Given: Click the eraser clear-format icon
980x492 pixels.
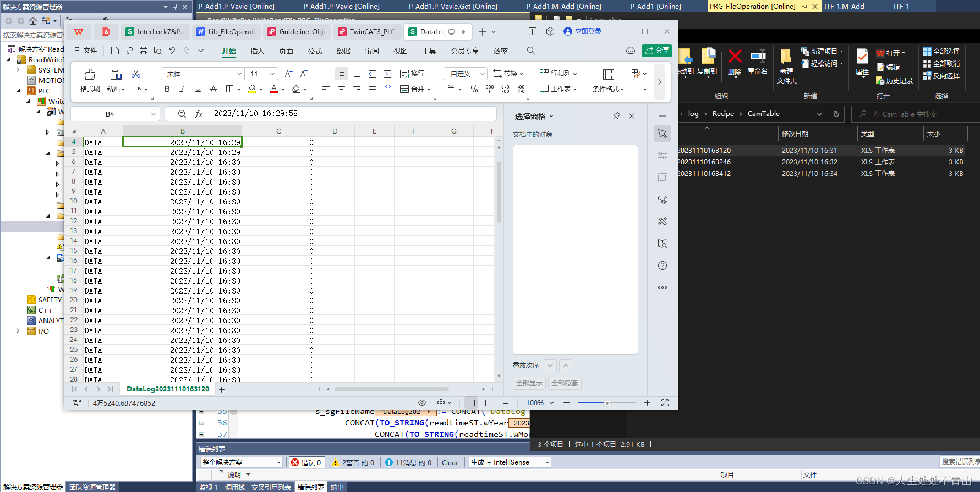Looking at the screenshot, I should click(x=296, y=89).
